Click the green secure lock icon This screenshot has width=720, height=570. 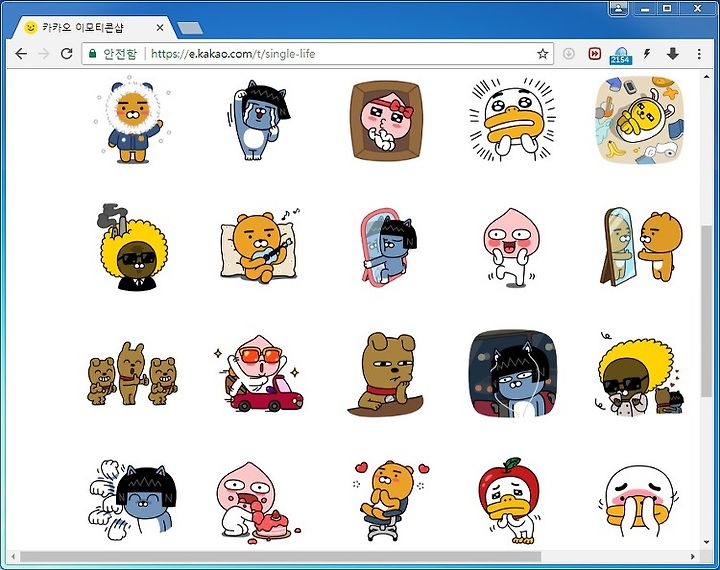click(x=93, y=54)
